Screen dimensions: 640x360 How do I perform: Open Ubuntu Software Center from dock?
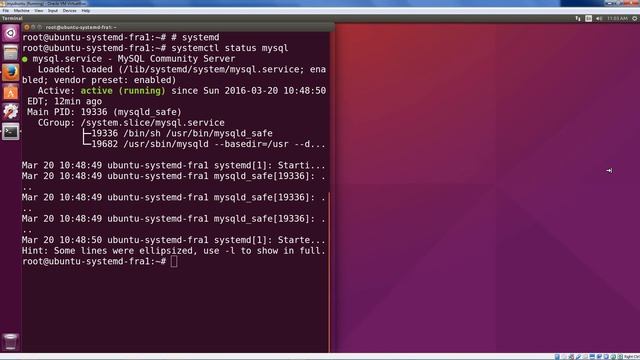point(11,92)
